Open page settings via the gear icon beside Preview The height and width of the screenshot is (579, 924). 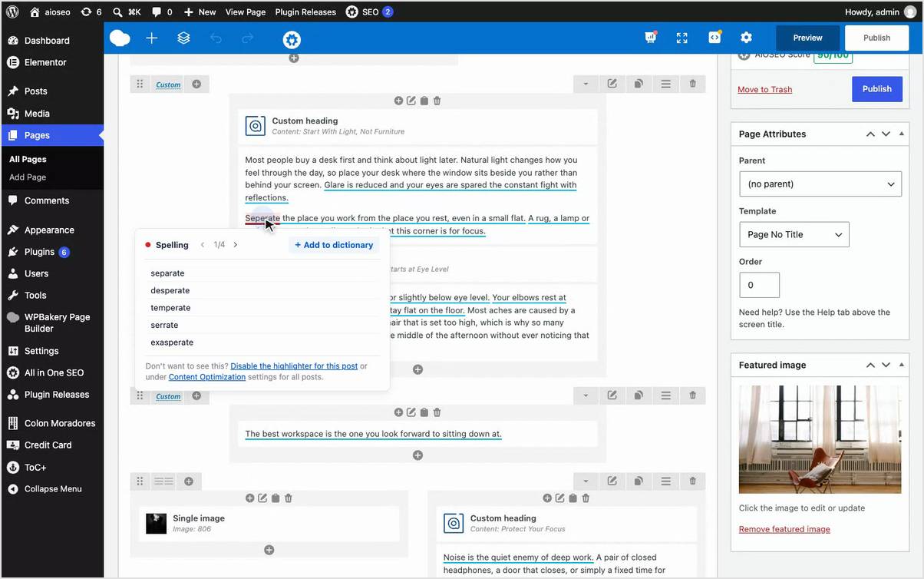pyautogui.click(x=746, y=38)
